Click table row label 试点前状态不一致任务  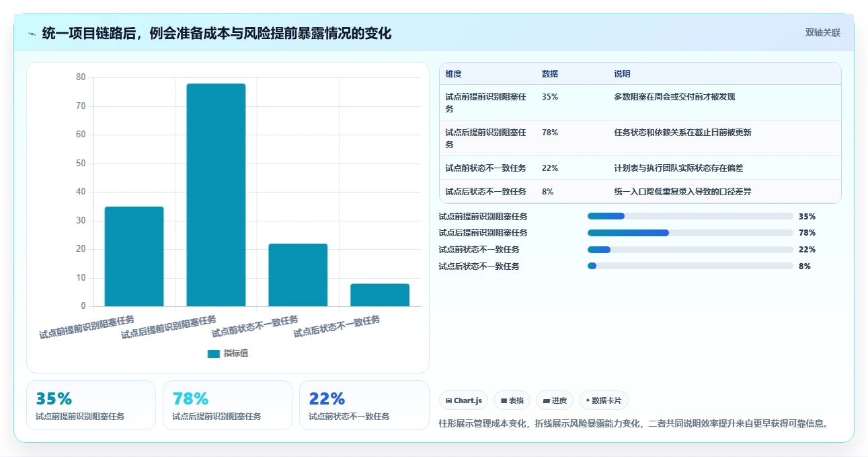(485, 168)
